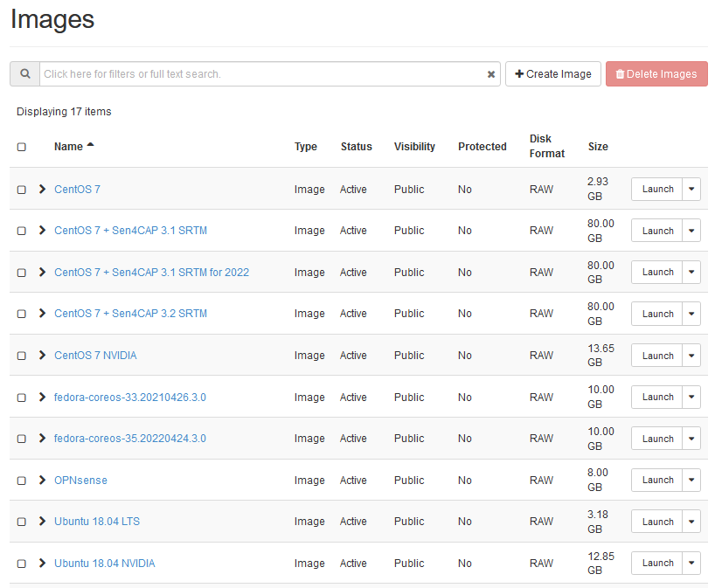
Task: Click the search magnifier icon
Action: [25, 74]
